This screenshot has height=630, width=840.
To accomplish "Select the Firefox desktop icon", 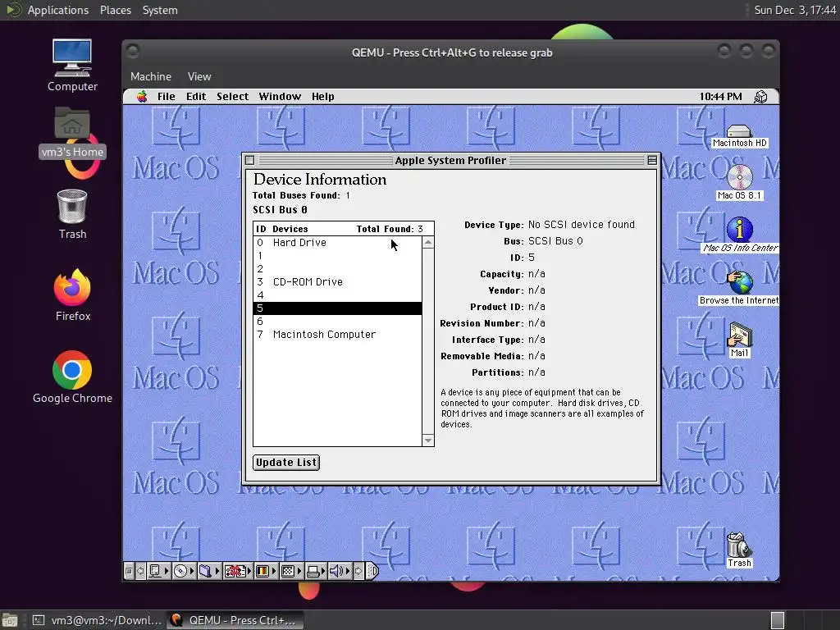I will click(72, 295).
